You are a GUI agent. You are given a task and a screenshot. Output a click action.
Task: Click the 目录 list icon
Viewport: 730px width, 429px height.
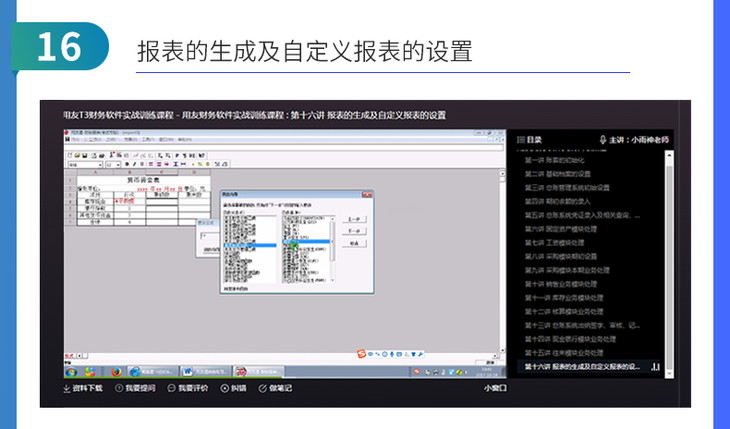[x=520, y=140]
